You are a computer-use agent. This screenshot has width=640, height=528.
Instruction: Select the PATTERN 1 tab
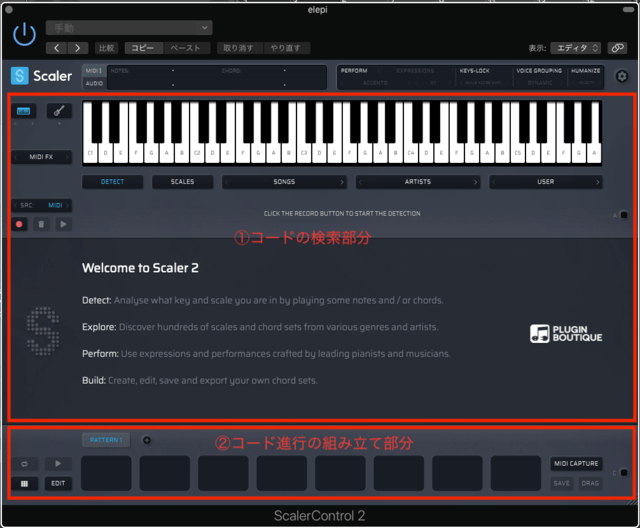(x=106, y=440)
